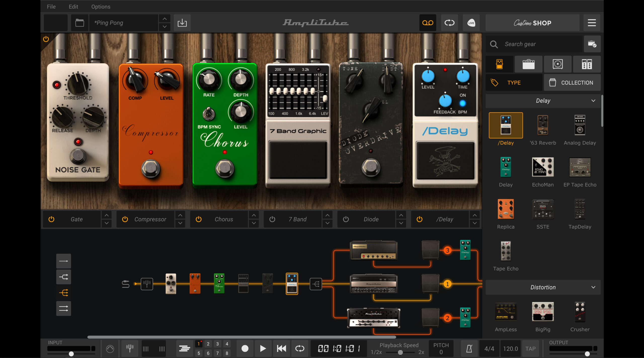Click the track list lines icon
The image size is (644, 358).
184,348
